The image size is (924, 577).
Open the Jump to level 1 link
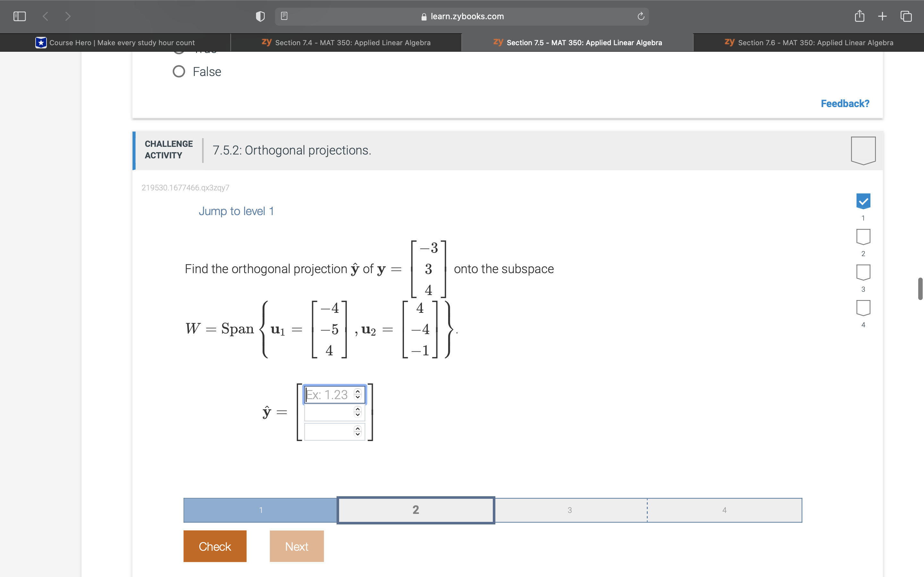point(236,211)
